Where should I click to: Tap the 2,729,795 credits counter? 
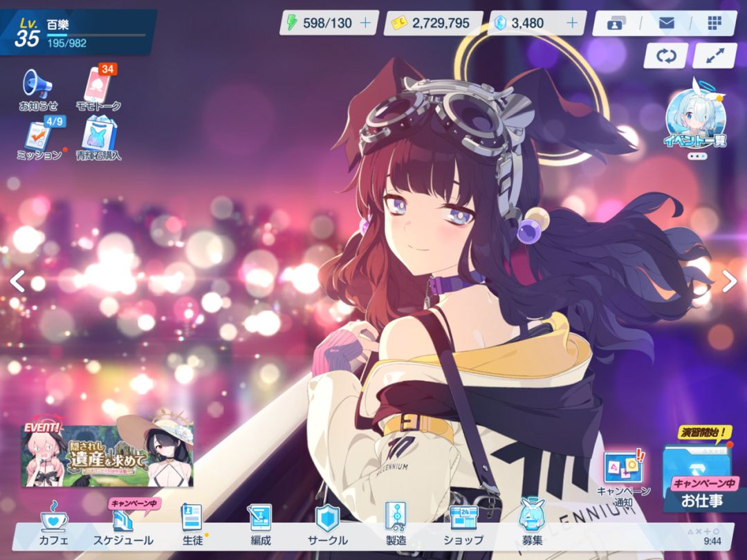point(432,23)
